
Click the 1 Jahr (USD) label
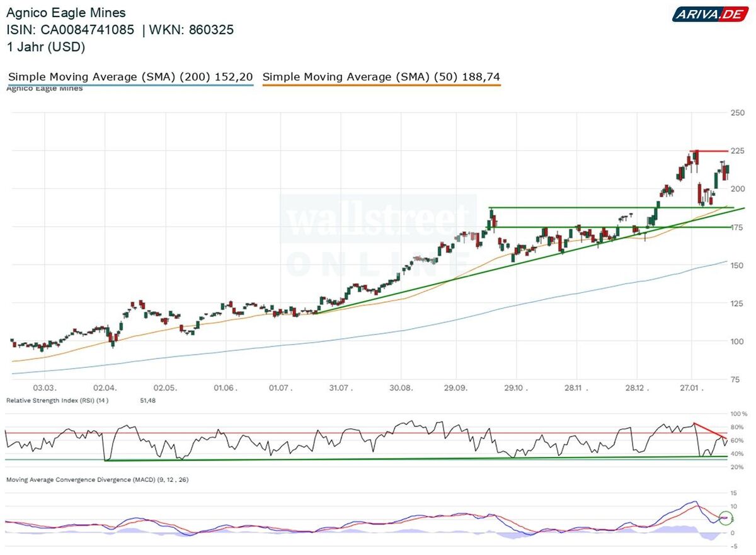[45, 47]
